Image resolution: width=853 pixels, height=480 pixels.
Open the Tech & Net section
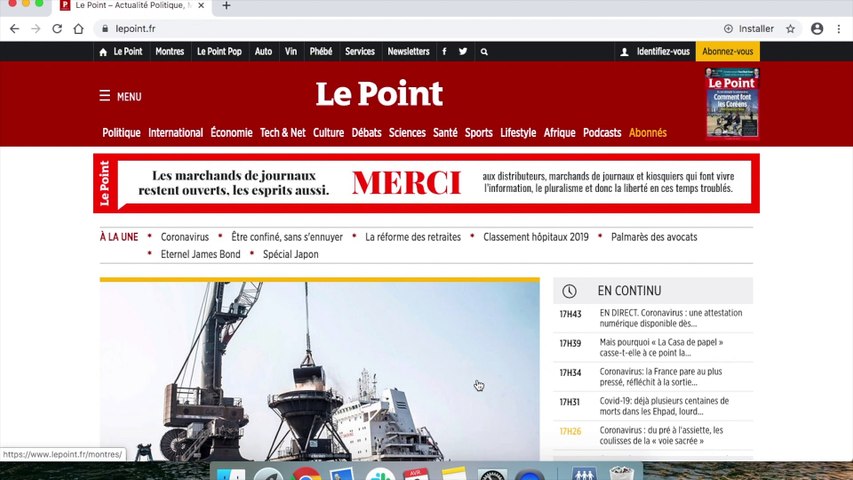click(283, 133)
